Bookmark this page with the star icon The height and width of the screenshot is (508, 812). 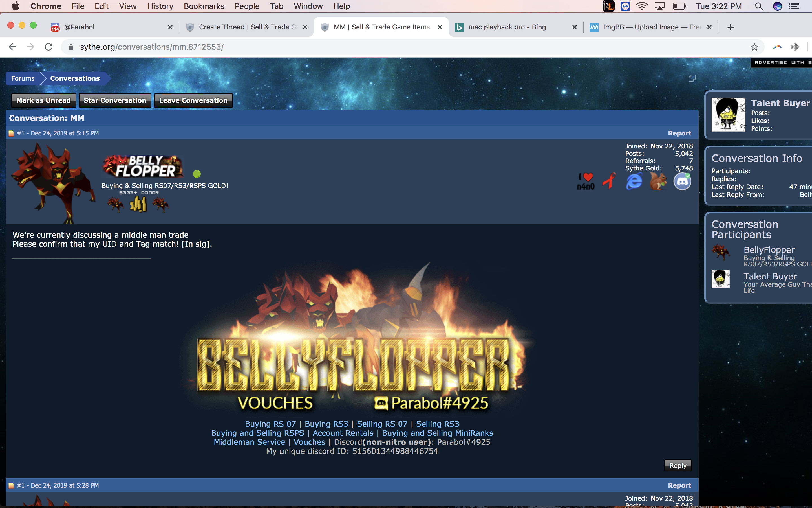[x=754, y=47]
